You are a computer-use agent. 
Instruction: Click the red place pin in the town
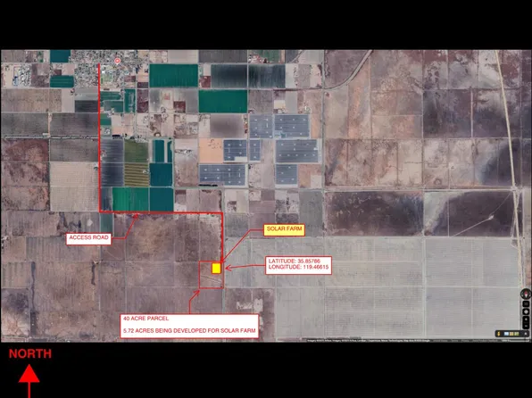(x=118, y=61)
